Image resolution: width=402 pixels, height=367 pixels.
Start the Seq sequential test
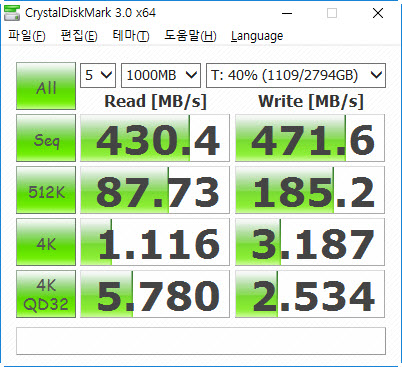(x=46, y=138)
